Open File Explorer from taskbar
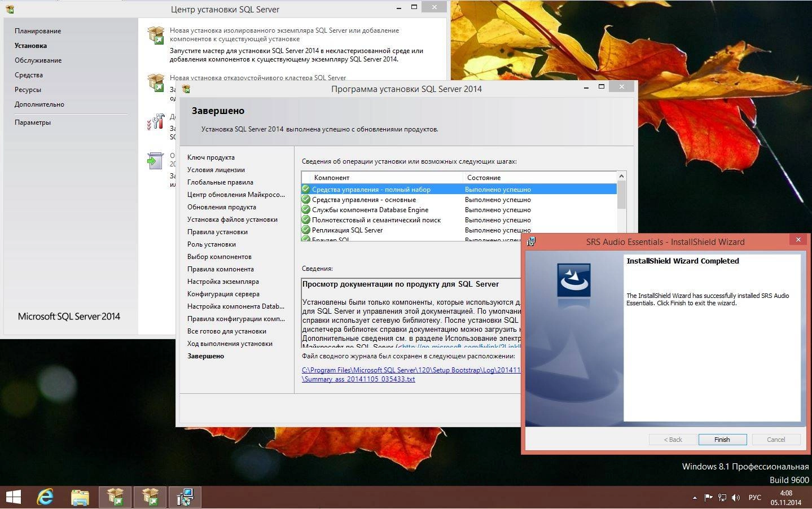This screenshot has width=812, height=509. [80, 497]
